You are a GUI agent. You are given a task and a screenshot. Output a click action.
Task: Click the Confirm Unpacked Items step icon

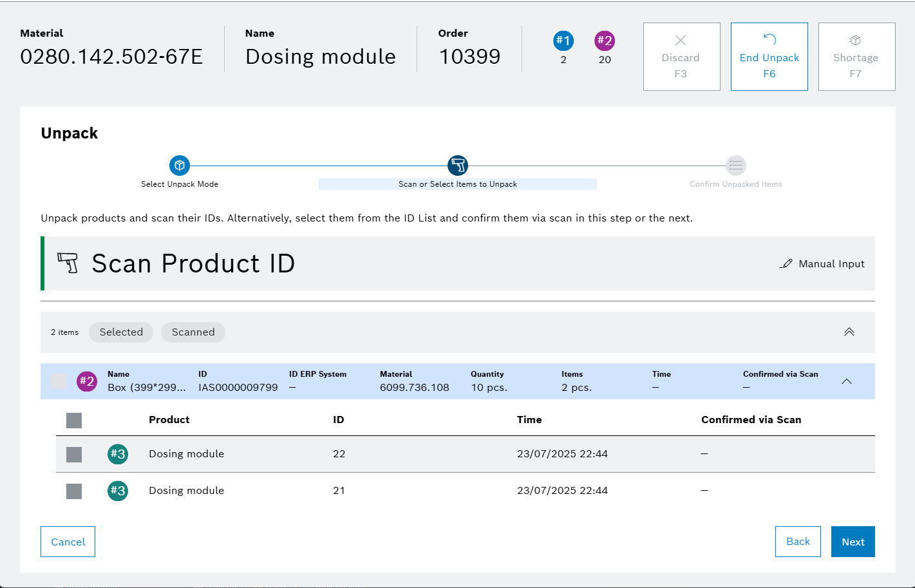pos(735,166)
